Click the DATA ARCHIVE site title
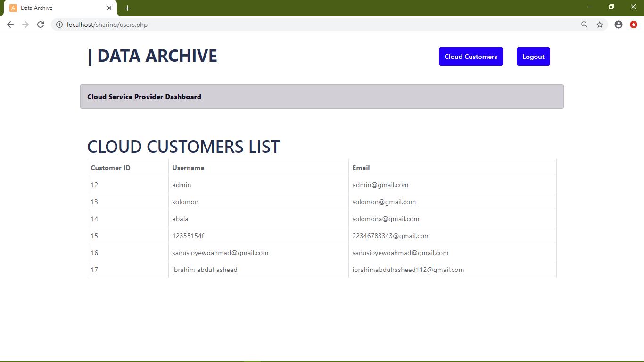644x362 pixels. point(152,56)
